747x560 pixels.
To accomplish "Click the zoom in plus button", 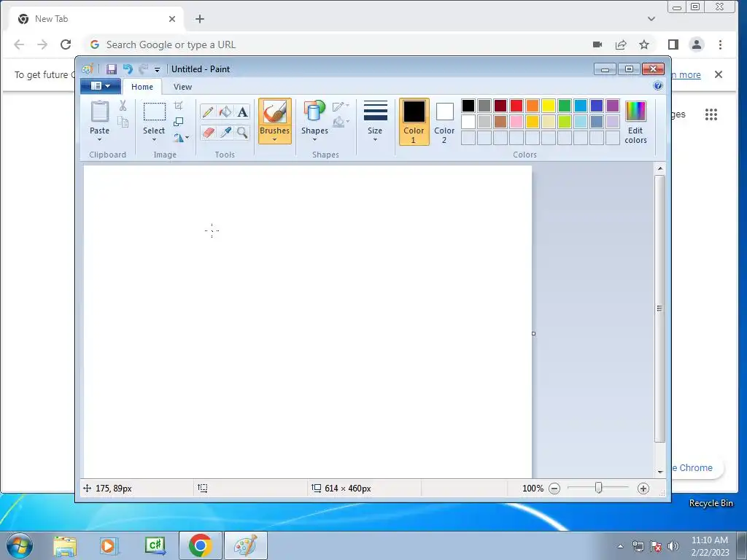I will click(x=643, y=488).
